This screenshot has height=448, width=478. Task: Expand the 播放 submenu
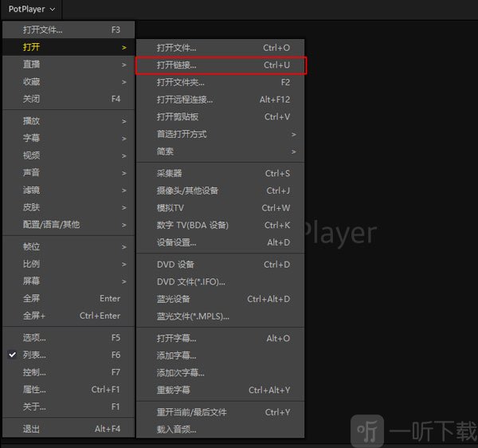click(x=69, y=121)
